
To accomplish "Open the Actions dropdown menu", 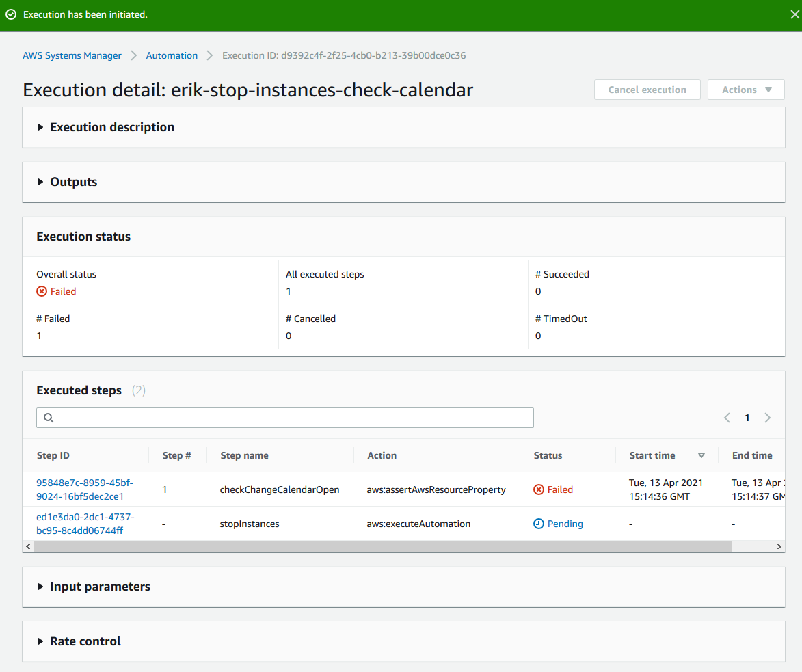I will 746,90.
